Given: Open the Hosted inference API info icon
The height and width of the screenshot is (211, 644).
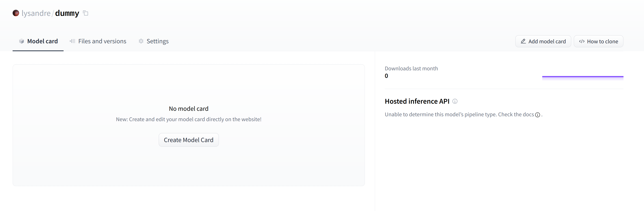Looking at the screenshot, I should click(x=455, y=101).
